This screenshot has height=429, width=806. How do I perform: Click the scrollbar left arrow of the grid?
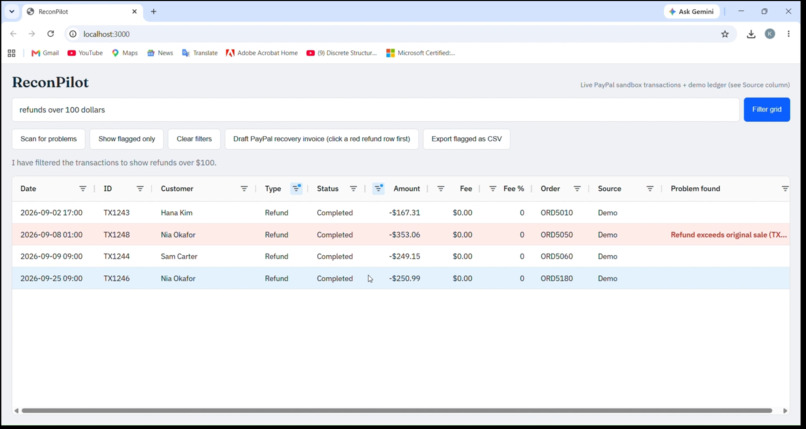(x=16, y=411)
